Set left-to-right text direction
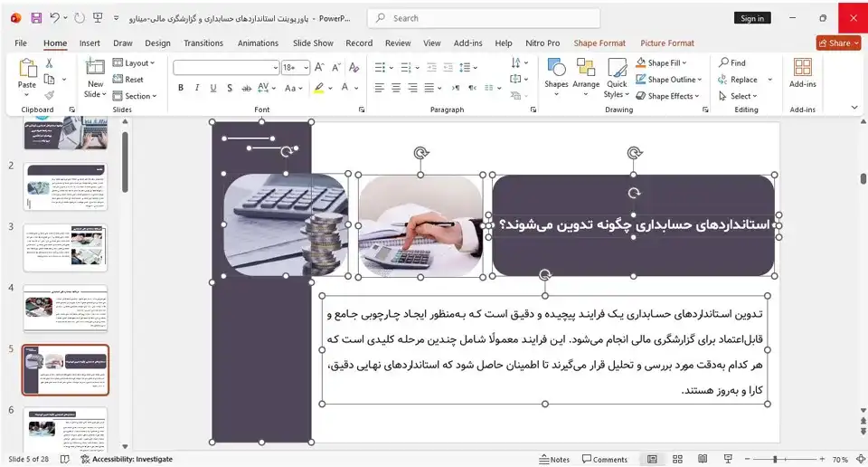Image resolution: width=868 pixels, height=467 pixels. 456,88
